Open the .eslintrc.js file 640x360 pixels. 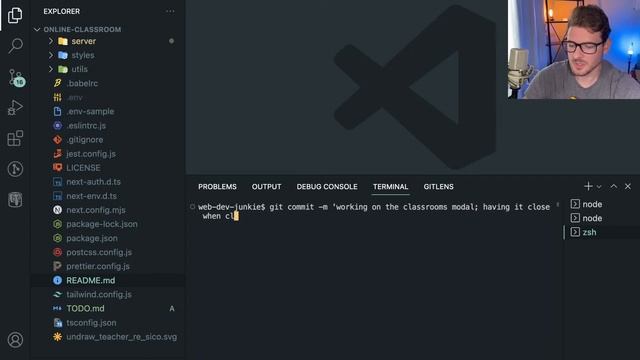pos(86,126)
